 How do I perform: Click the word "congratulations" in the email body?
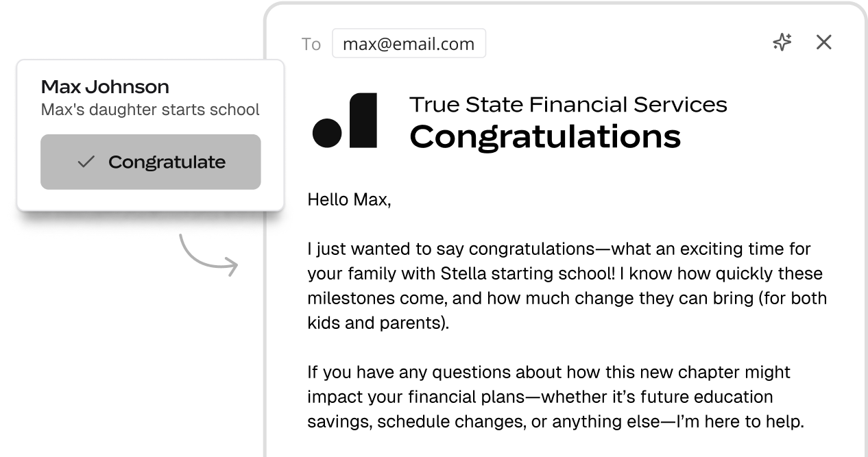pos(531,249)
